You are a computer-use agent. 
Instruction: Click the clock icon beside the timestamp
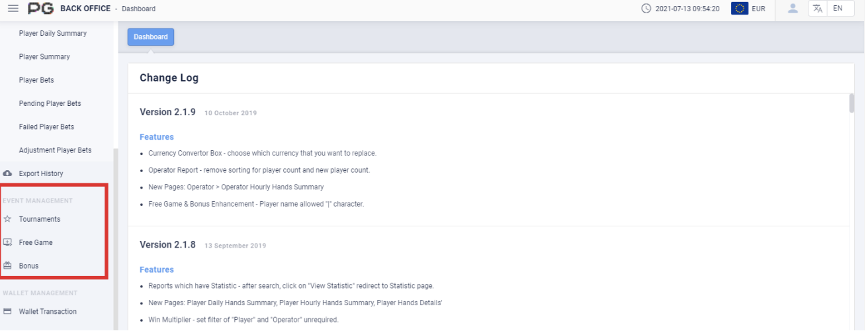(x=646, y=9)
